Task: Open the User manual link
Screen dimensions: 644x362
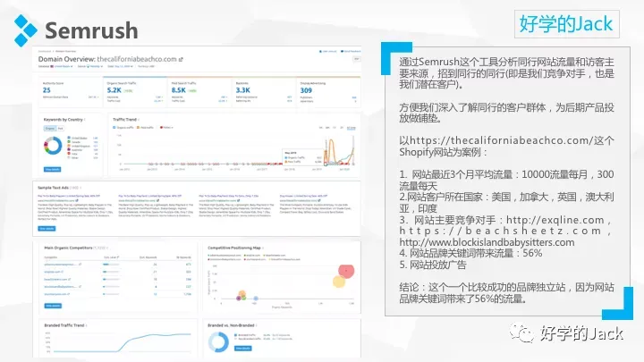Action: click(x=328, y=51)
